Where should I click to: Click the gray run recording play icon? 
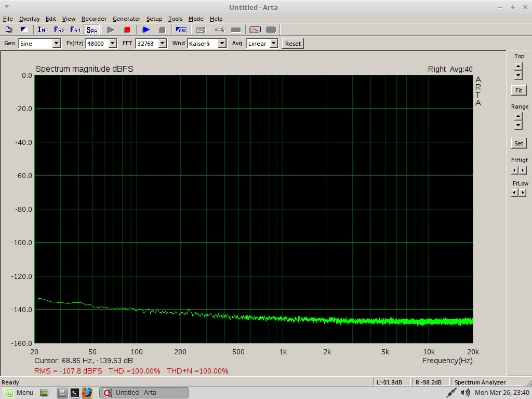(x=111, y=30)
